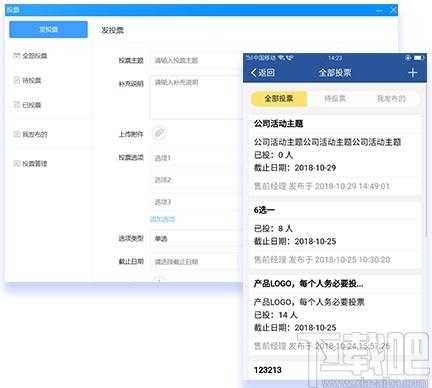Click the 选项1 option field

click(x=197, y=158)
